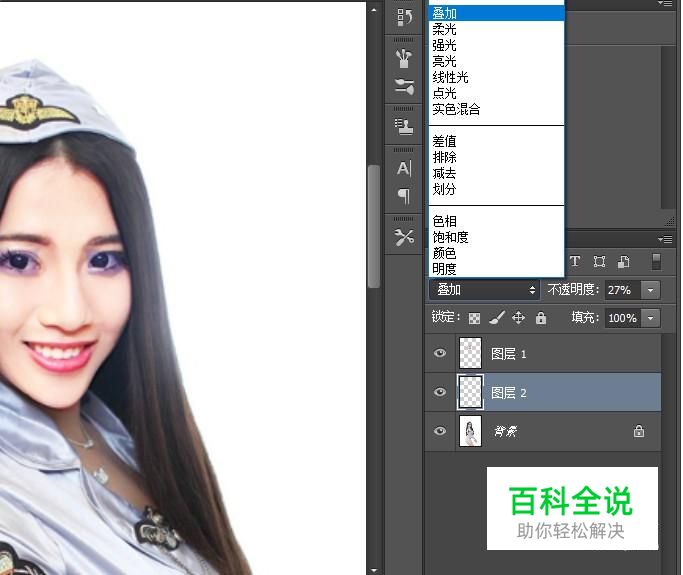Open the fill 100% dropdown arrow
Screen dimensions: 683x575
[x=650, y=318]
